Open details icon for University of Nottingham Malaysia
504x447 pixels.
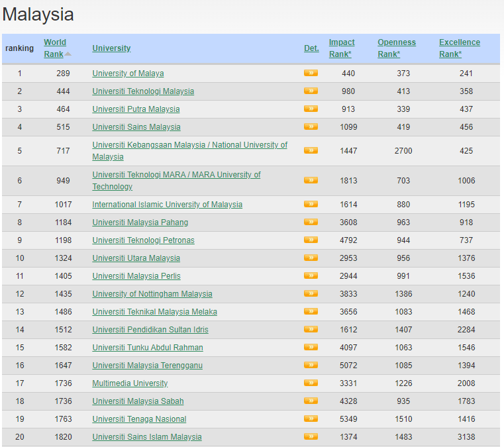(311, 294)
